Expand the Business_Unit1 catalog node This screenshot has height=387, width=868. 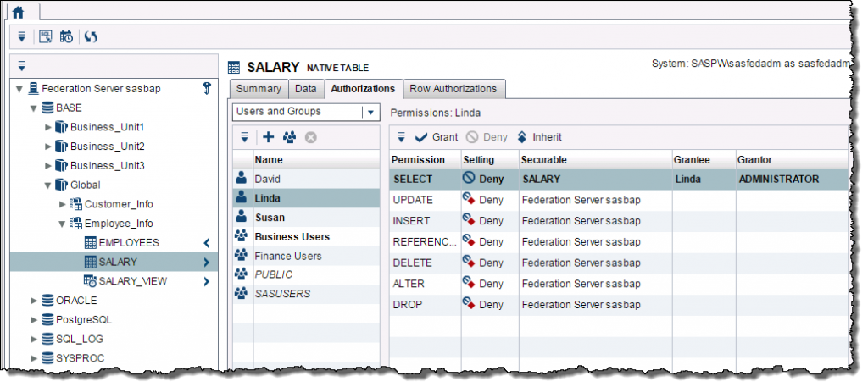tap(48, 127)
